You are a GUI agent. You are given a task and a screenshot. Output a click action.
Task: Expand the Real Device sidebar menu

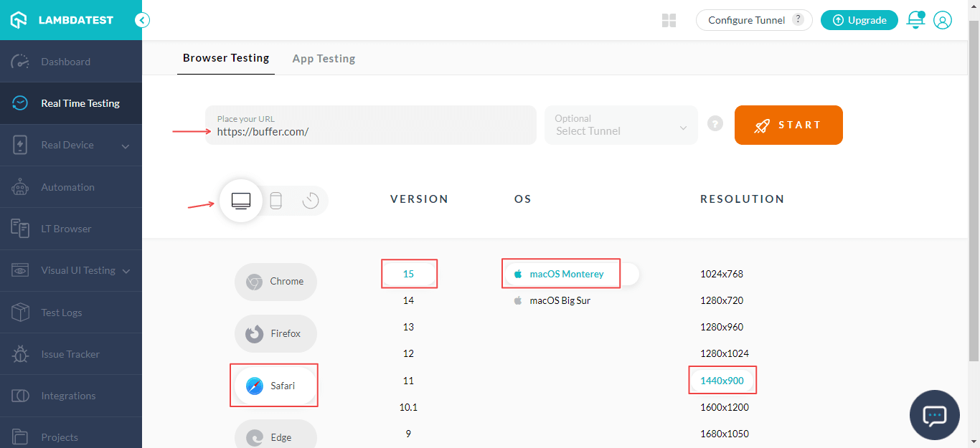point(126,146)
